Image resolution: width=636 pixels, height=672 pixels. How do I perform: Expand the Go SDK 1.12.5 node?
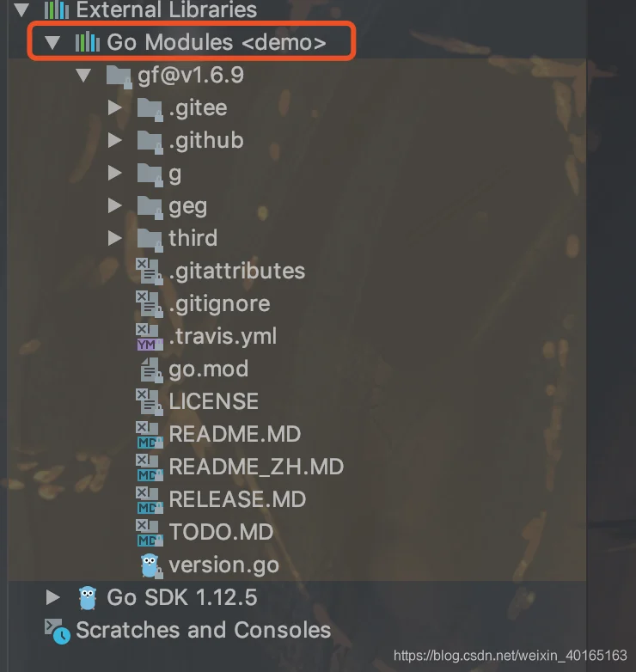(52, 597)
